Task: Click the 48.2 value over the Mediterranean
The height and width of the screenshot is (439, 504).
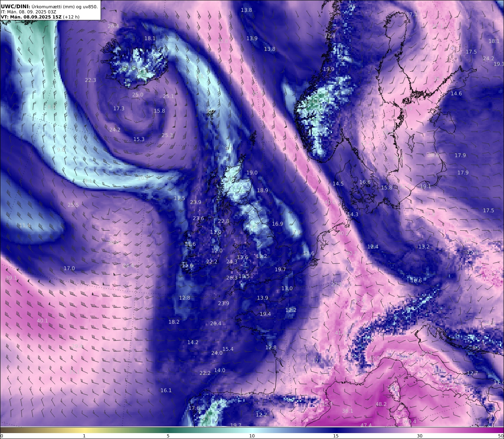Action: (381, 404)
